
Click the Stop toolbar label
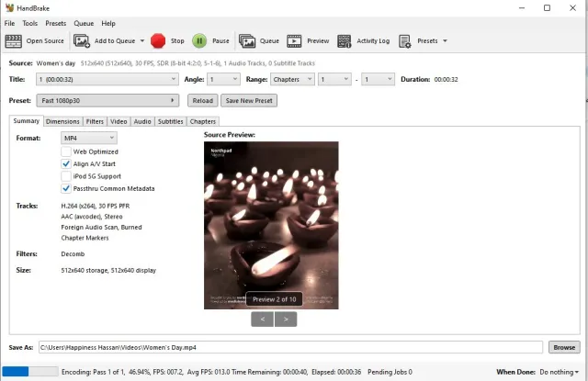[177, 40]
